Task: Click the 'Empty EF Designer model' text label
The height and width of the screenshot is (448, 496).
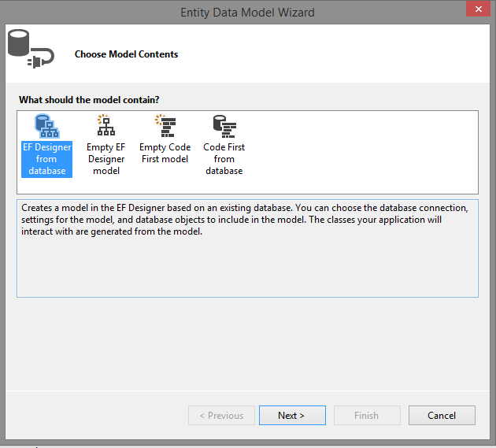Action: tap(106, 159)
